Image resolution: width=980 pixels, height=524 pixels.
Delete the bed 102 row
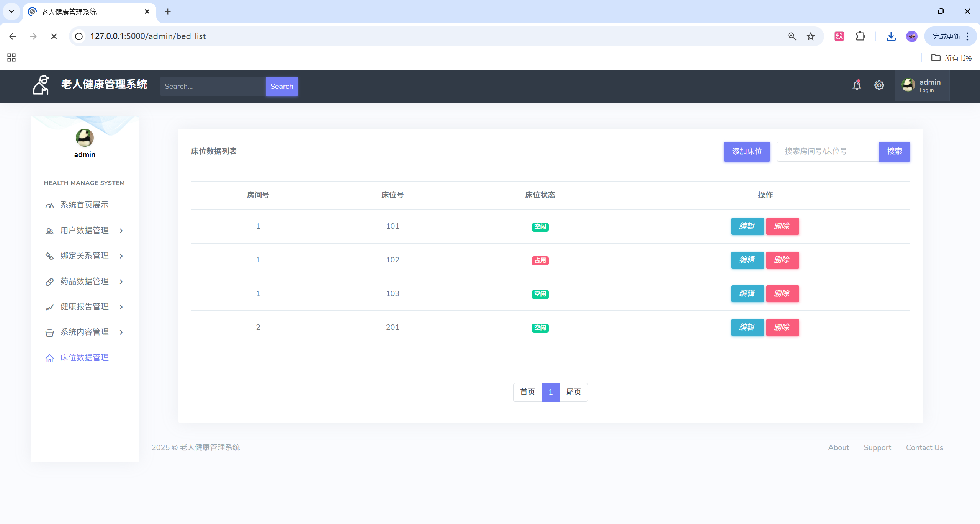tap(782, 260)
